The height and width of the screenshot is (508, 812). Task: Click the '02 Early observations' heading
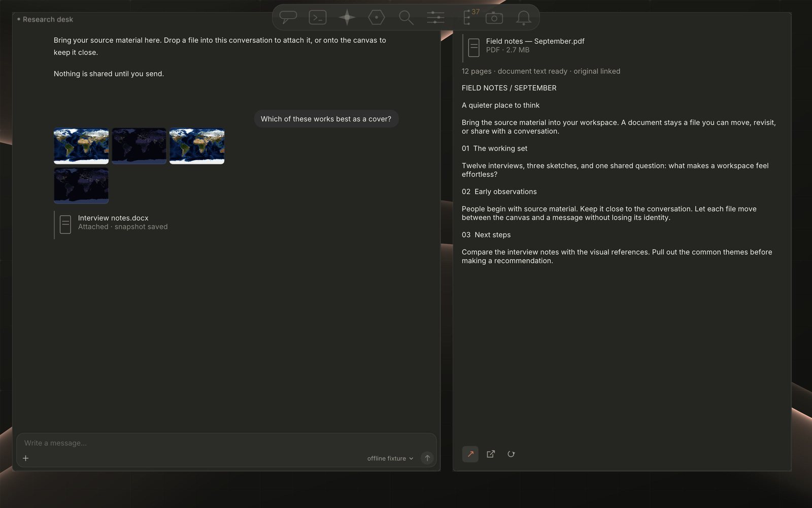click(x=499, y=192)
